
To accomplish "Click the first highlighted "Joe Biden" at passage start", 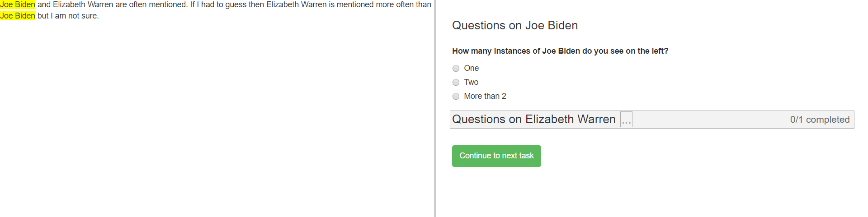I will coord(18,5).
